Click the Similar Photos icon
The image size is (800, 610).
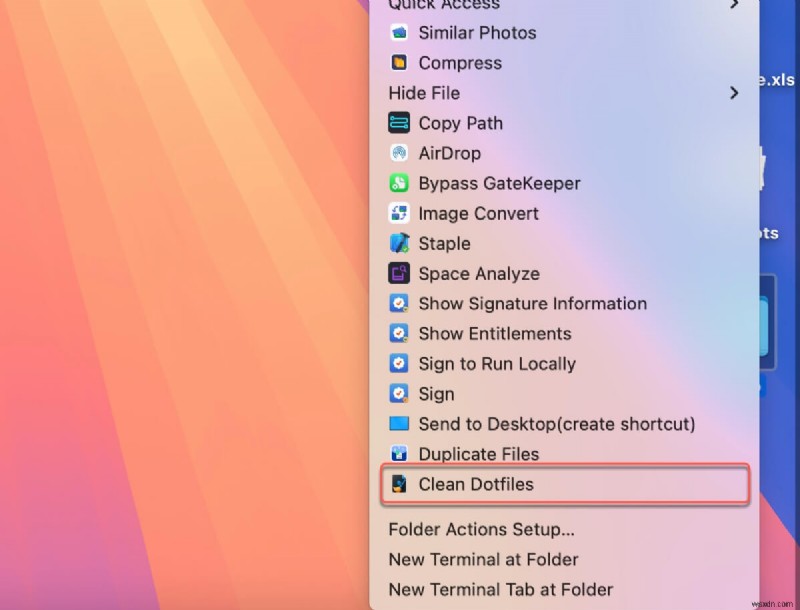click(399, 33)
